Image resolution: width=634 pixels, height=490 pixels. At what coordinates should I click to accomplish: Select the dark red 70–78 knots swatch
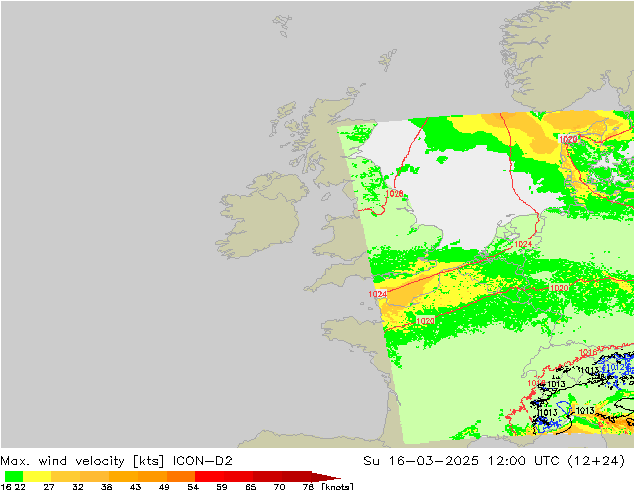click(x=297, y=476)
